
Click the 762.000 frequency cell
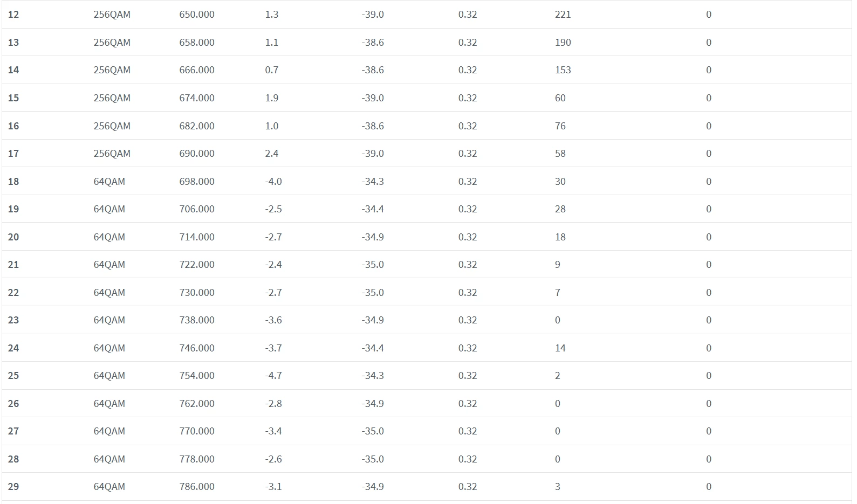(x=197, y=404)
